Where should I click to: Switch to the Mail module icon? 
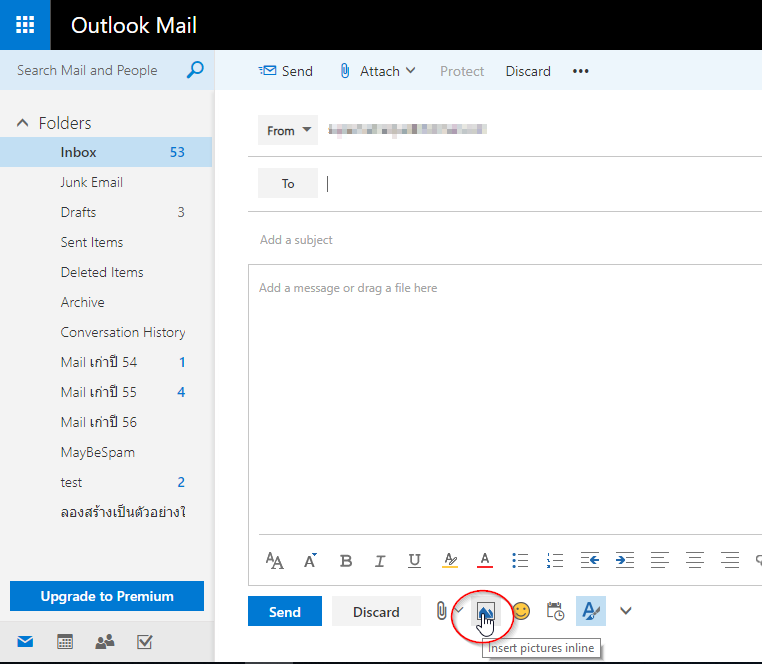[x=25, y=642]
